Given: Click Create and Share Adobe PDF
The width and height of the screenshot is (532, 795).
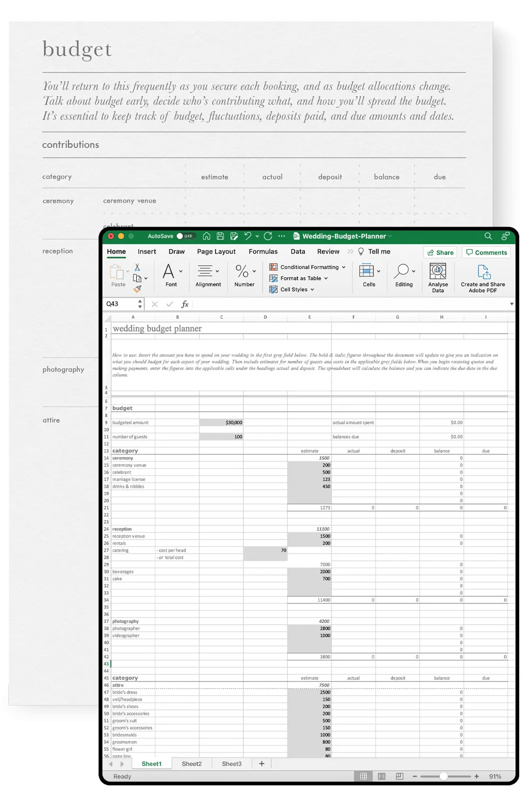Looking at the screenshot, I should click(483, 277).
